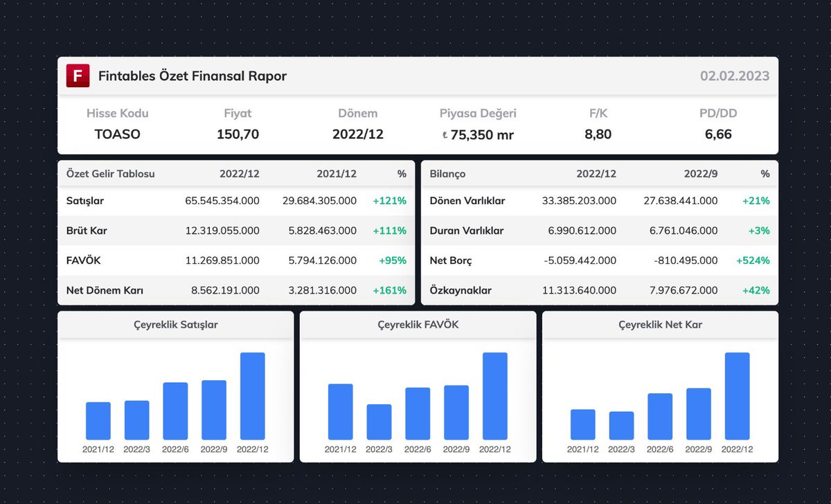Image resolution: width=831 pixels, height=504 pixels.
Task: Switch to the Çeyreklik Satışlar tab
Action: [x=176, y=324]
